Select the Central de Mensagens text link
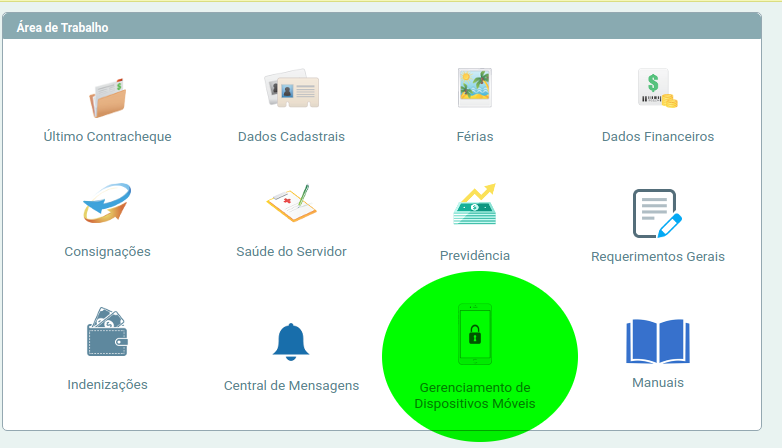This screenshot has width=782, height=448. point(291,386)
